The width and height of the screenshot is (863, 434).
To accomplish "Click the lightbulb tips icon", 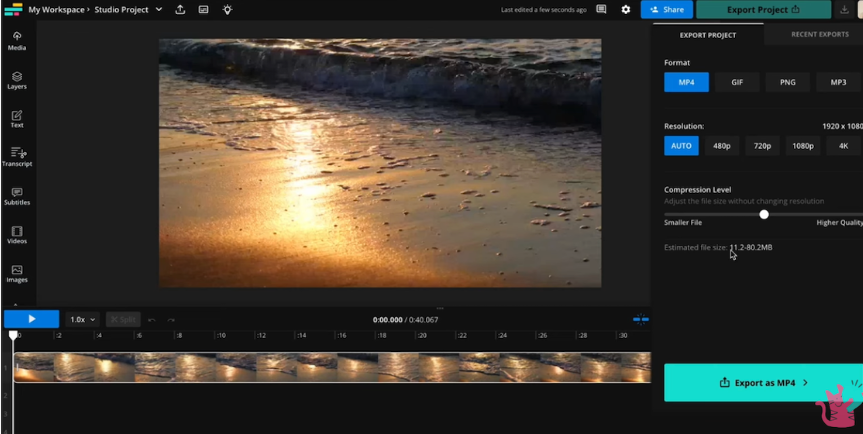I will (x=227, y=10).
